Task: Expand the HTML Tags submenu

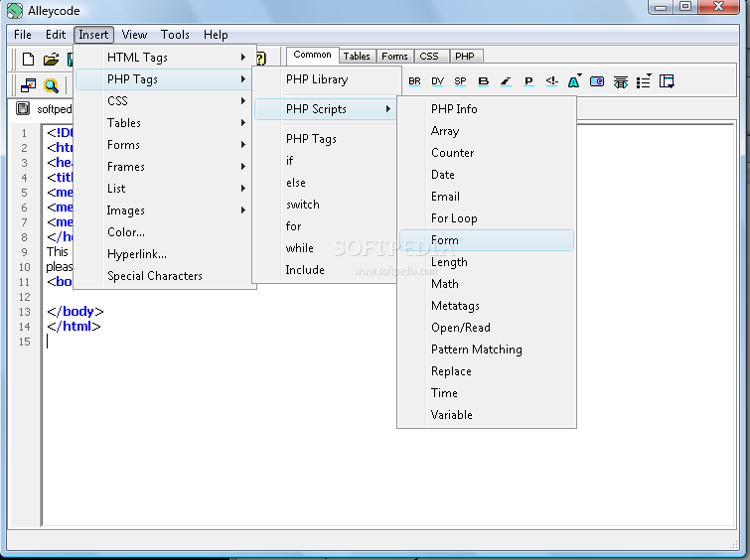Action: click(163, 58)
